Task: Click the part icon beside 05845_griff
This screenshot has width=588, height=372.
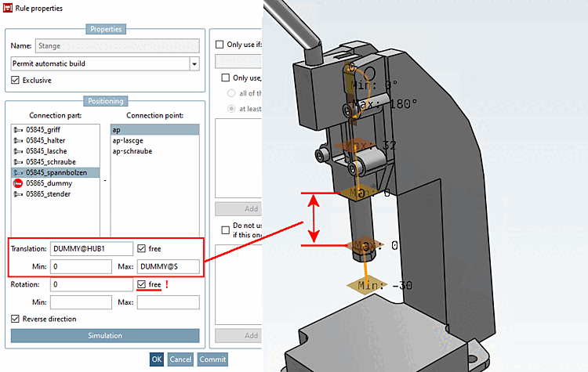Action: pyautogui.click(x=18, y=130)
